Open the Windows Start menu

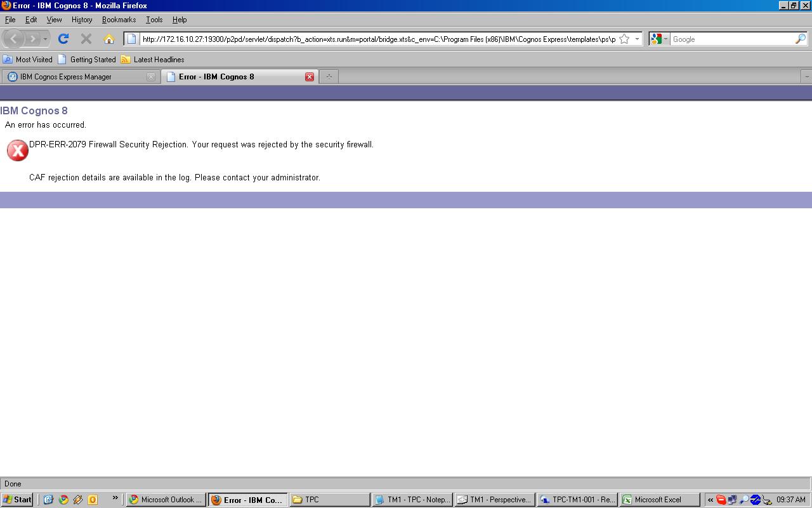[x=17, y=500]
